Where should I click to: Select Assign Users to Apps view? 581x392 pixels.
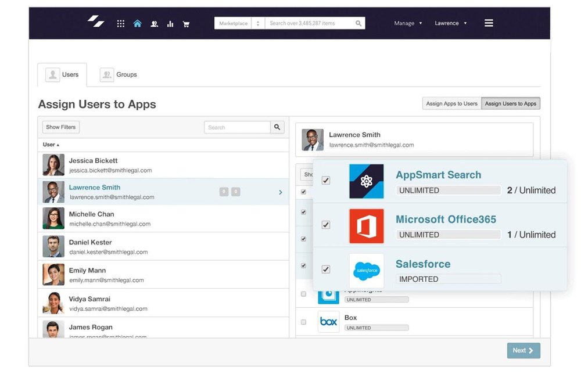(511, 103)
